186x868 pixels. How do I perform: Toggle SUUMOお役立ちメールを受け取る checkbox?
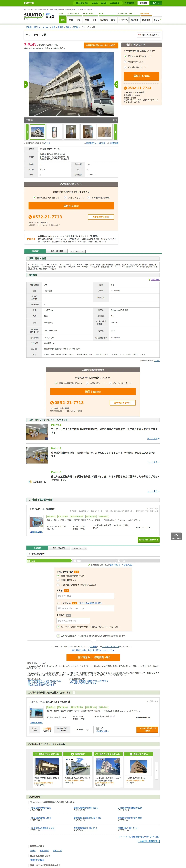[x=58, y=636]
